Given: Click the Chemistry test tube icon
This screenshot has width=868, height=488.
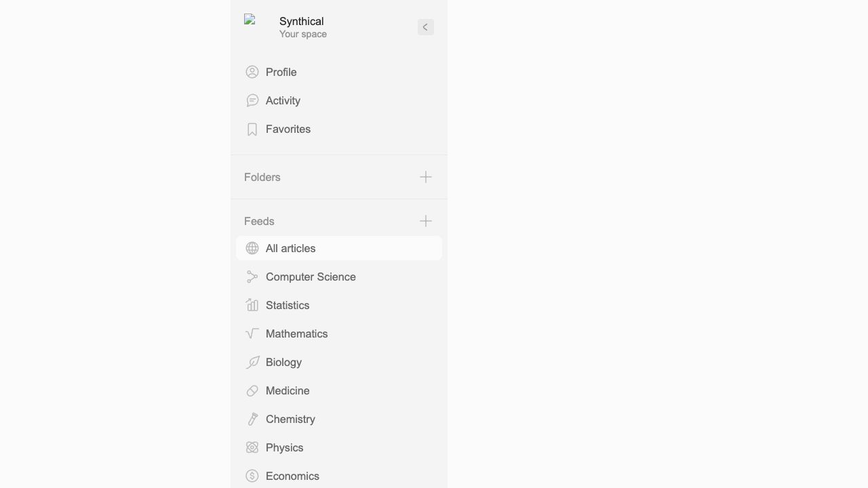Looking at the screenshot, I should [252, 420].
